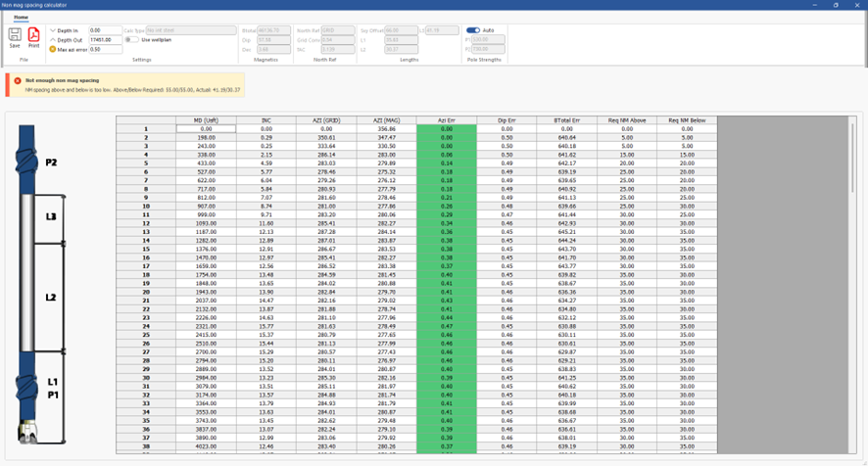
Task: Click the red error icon in warning banner
Action: coord(18,80)
